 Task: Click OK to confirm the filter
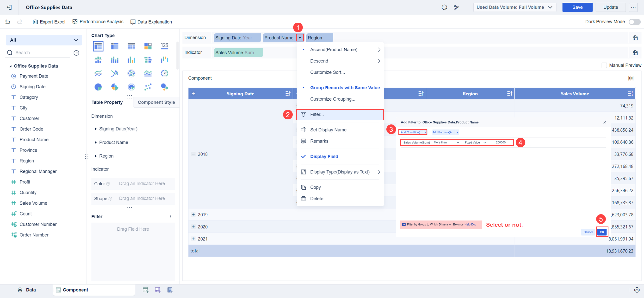[602, 232]
